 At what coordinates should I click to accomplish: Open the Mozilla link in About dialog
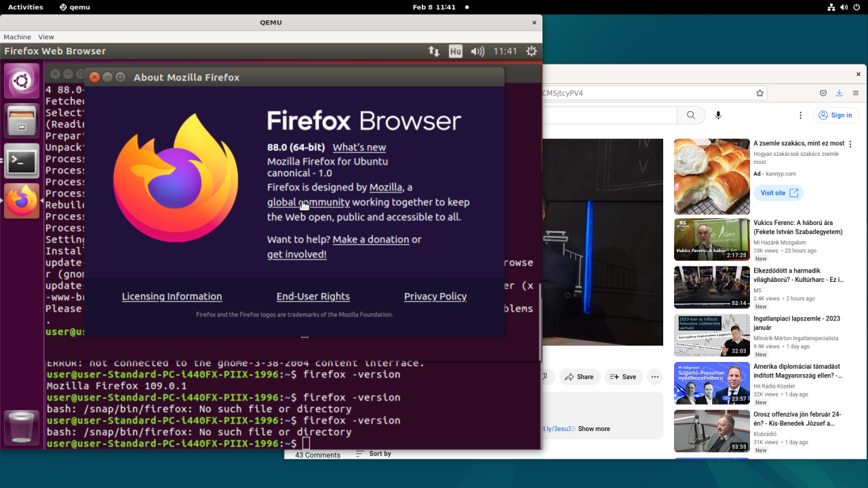pyautogui.click(x=386, y=187)
